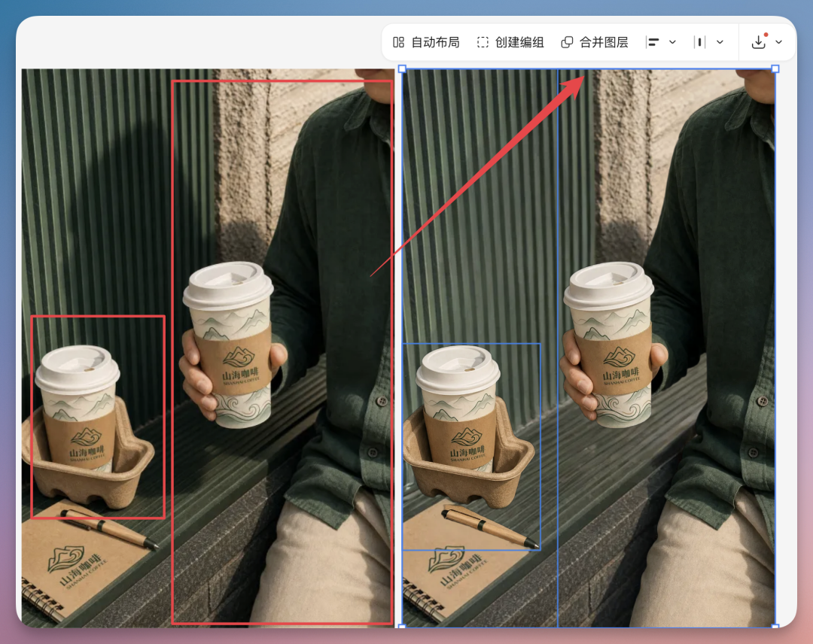Select the horizontal alignment icon in the toolbar
This screenshot has width=813, height=644.
tap(654, 42)
